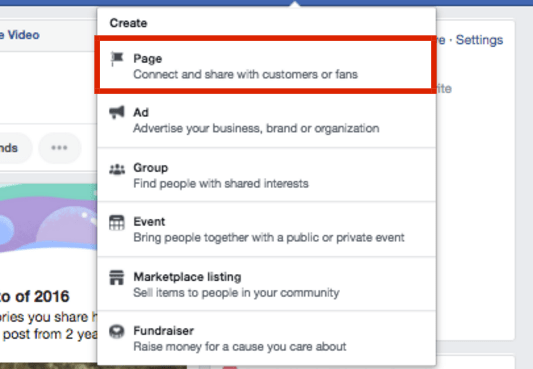Click the Ad megaphone icon
533x369 pixels.
[117, 112]
